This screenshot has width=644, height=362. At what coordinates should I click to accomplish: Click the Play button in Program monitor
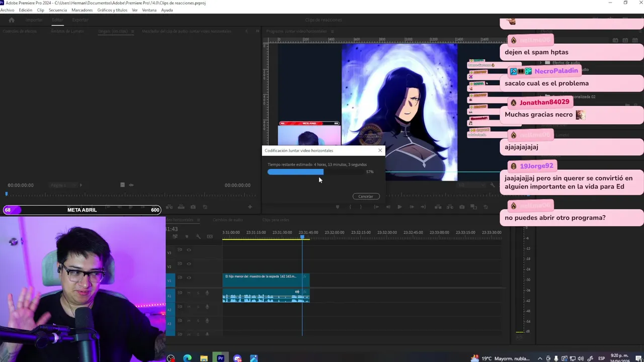(399, 207)
